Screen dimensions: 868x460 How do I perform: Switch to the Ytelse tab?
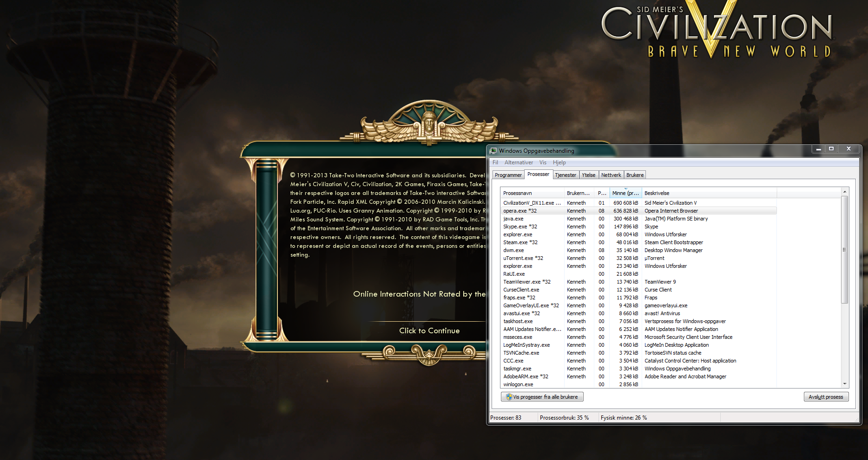[588, 175]
